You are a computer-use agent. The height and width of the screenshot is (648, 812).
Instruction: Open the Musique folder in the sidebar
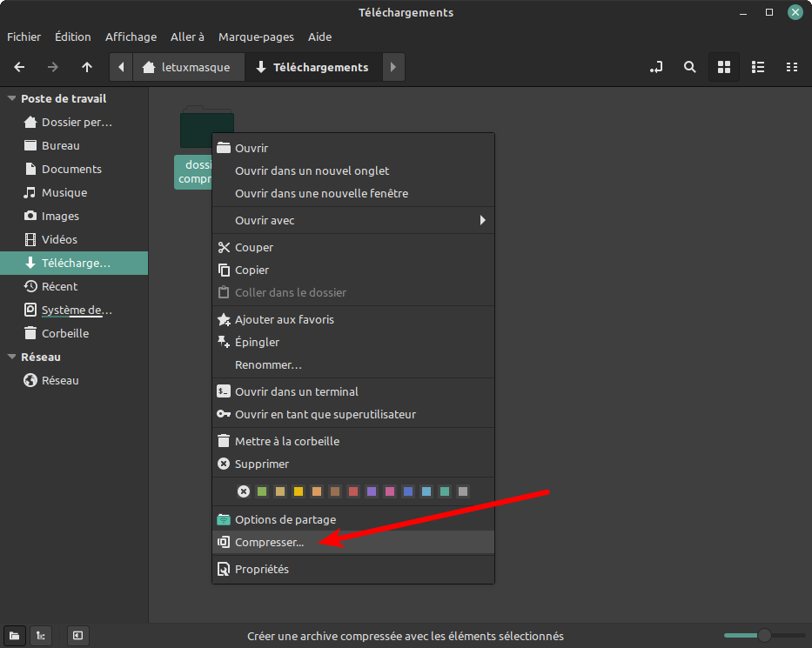(74, 192)
